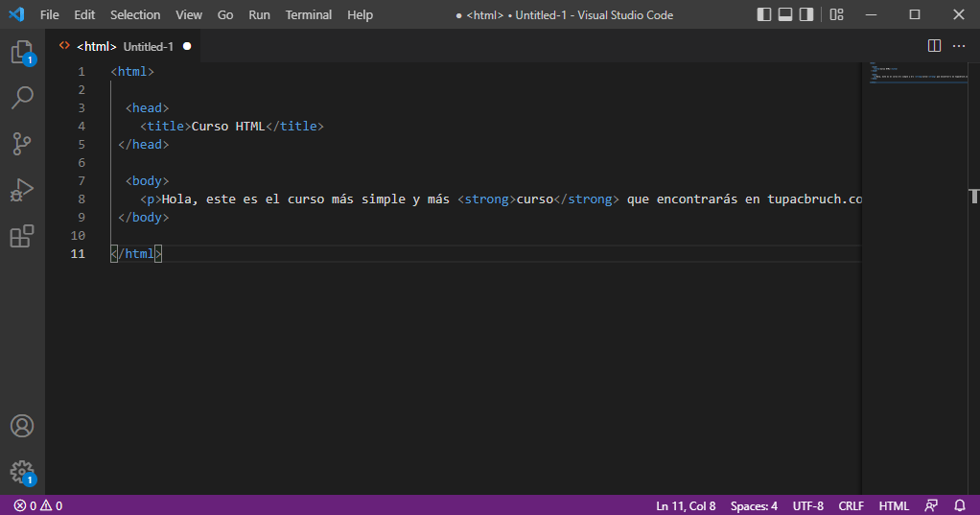Open the View menu
The width and height of the screenshot is (980, 515).
(x=189, y=15)
